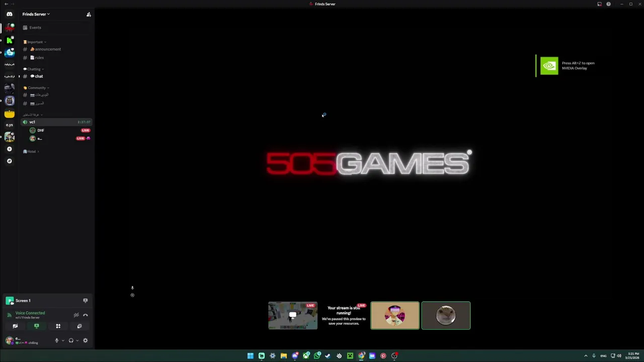Open the yellow server icon in sidebar

pos(9,114)
